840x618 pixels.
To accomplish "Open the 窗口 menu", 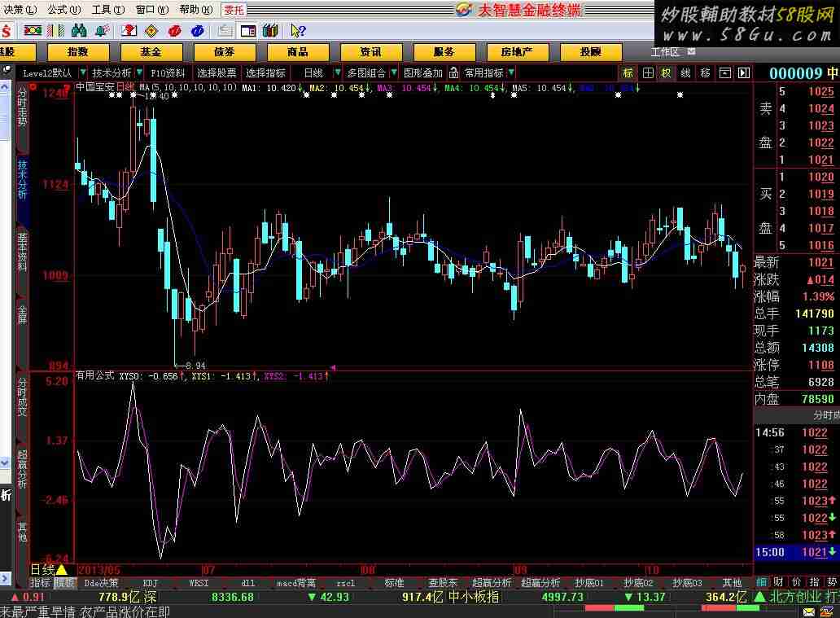I will coord(152,9).
